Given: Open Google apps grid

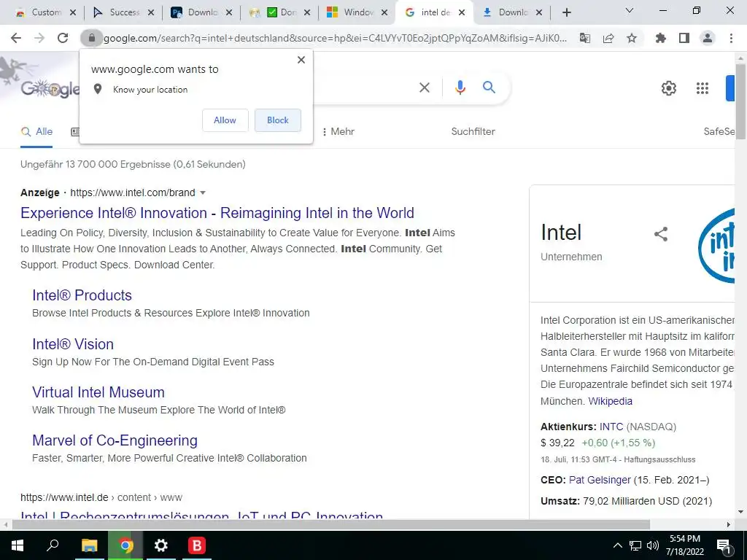Looking at the screenshot, I should click(x=703, y=88).
